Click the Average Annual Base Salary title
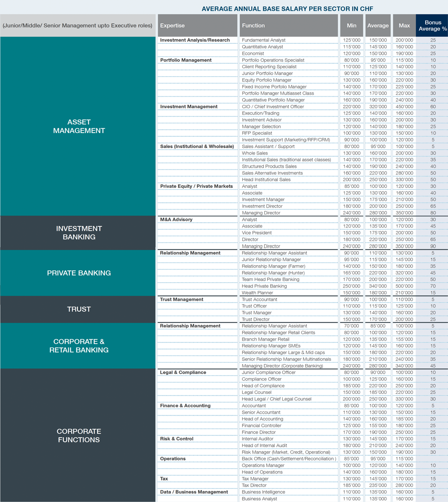The image size is (448, 502). tap(287, 9)
